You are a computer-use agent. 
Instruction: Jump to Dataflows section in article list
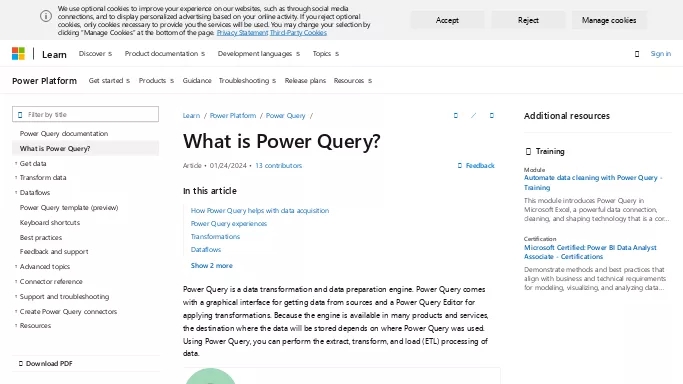click(206, 249)
